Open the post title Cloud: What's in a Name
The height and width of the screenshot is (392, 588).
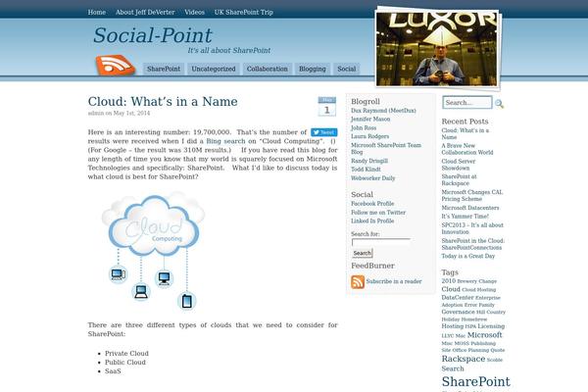(x=163, y=101)
